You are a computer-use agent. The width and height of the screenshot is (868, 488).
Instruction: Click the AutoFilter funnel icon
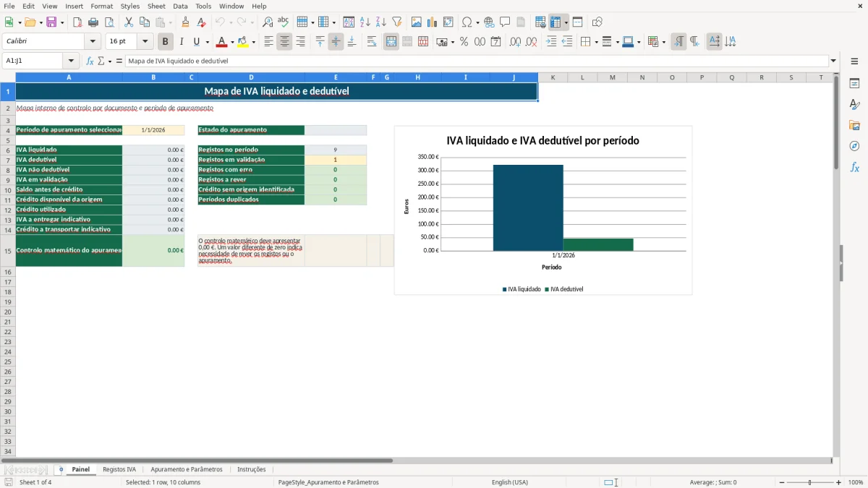397,22
